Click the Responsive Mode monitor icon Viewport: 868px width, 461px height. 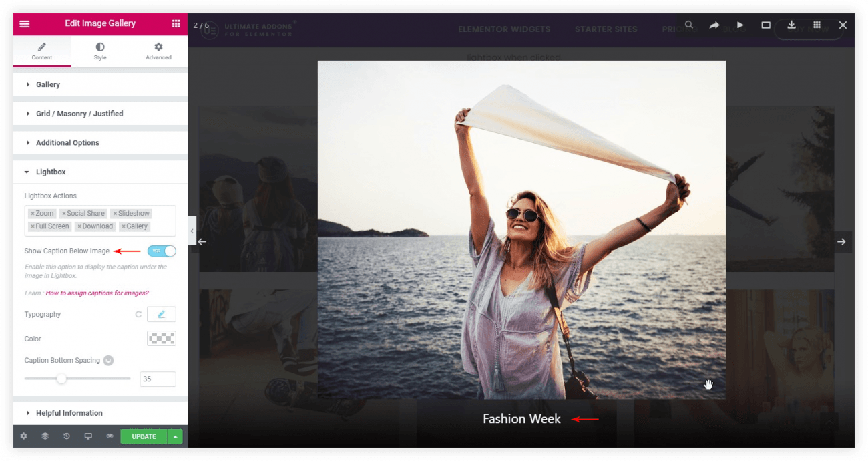(88, 436)
